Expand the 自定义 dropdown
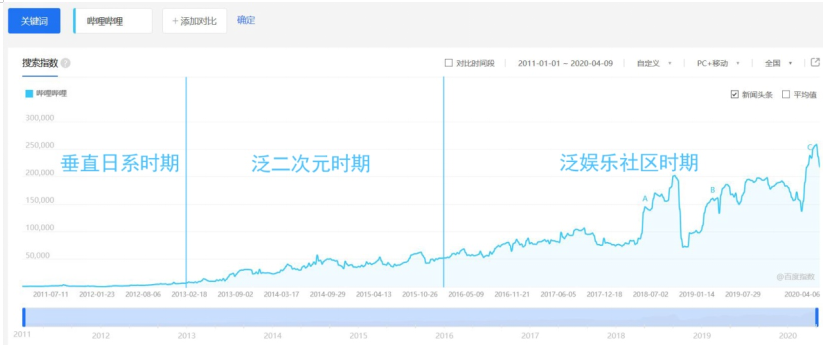This screenshot has width=823, height=362. click(655, 63)
